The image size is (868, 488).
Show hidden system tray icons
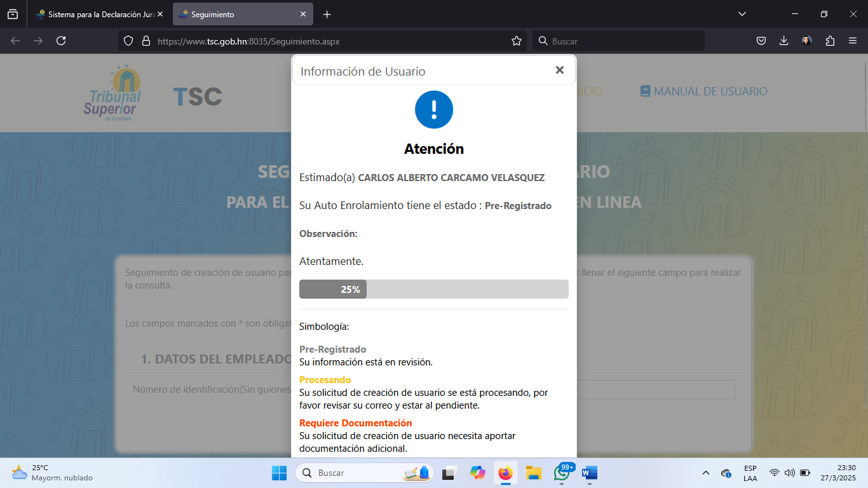705,473
